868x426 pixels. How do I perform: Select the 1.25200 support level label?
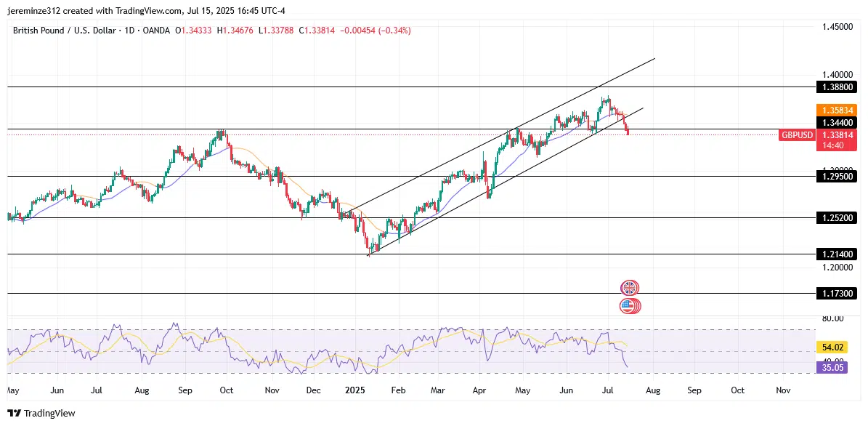pos(836,217)
